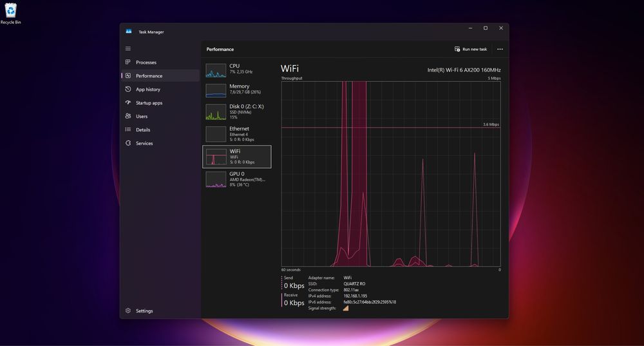
Task: Click the Performance page heading
Action: click(x=220, y=50)
